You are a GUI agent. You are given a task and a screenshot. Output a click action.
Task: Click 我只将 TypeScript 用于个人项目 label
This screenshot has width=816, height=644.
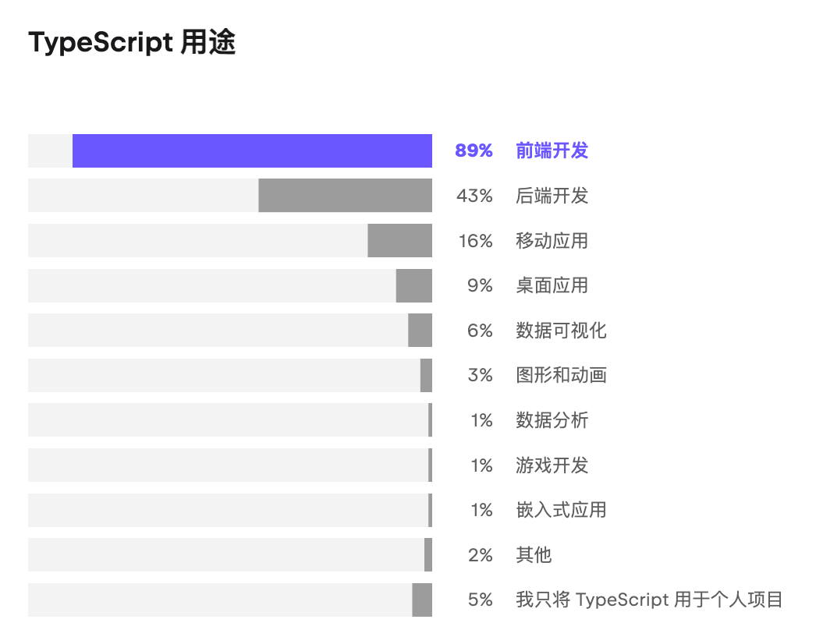(x=649, y=600)
